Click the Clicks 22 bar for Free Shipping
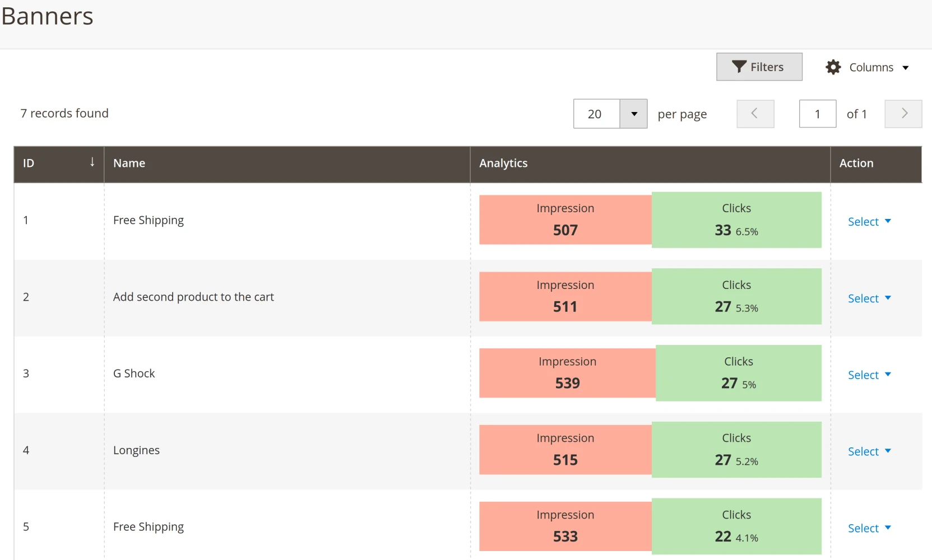932x560 pixels. tap(736, 526)
